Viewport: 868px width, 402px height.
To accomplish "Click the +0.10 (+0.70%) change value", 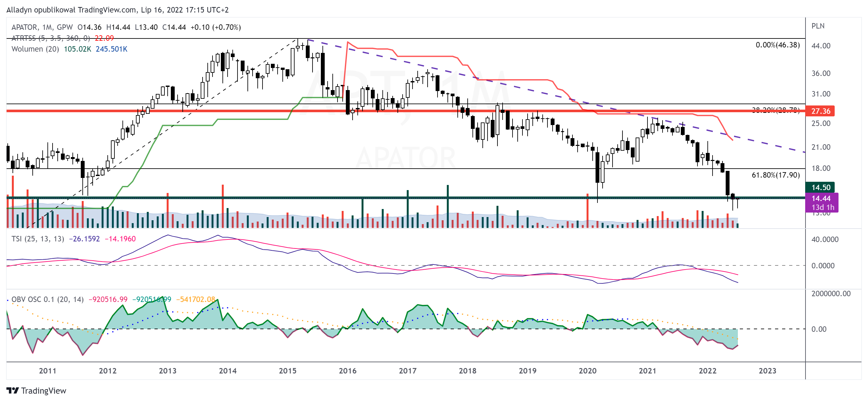I will click(x=216, y=27).
